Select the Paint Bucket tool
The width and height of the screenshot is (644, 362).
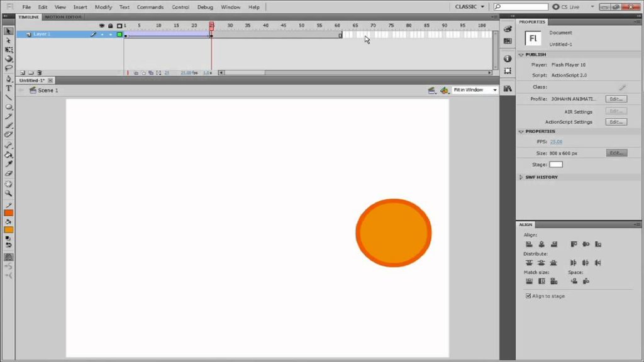[x=8, y=155]
